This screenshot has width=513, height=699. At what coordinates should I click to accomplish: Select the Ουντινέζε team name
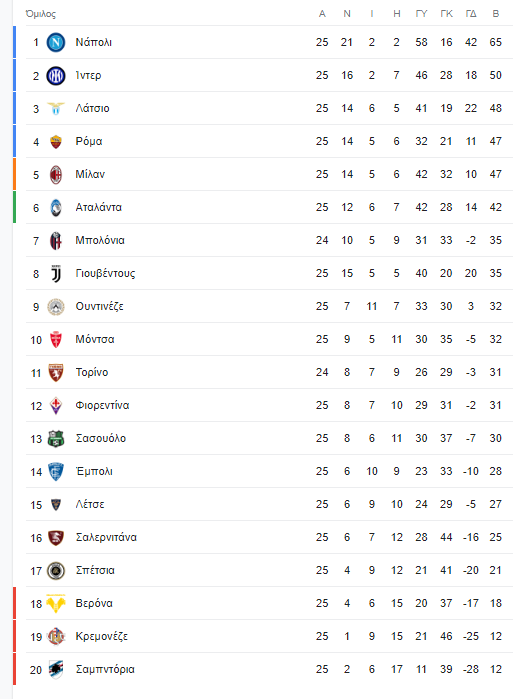[x=99, y=306]
